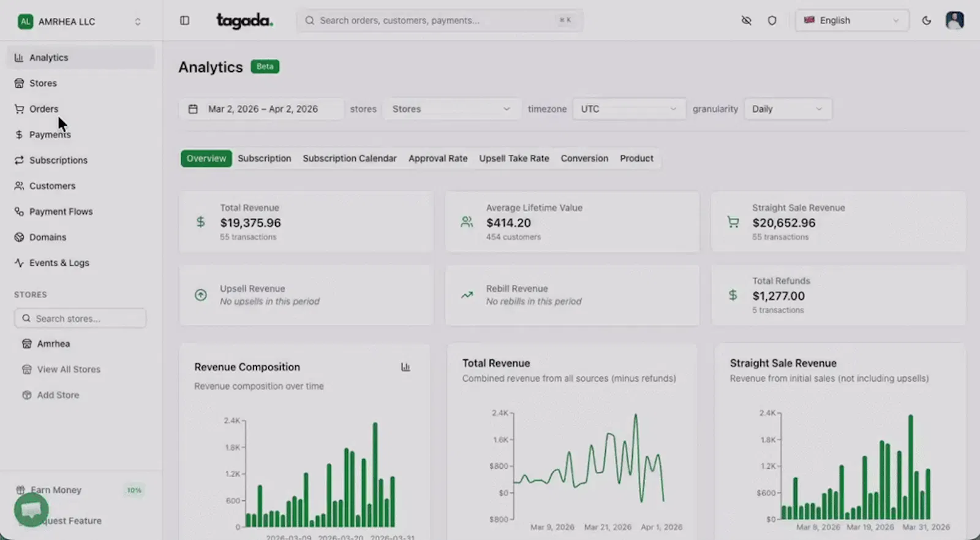Switch to the Product tab
Screen dimensions: 980x540
pos(636,158)
